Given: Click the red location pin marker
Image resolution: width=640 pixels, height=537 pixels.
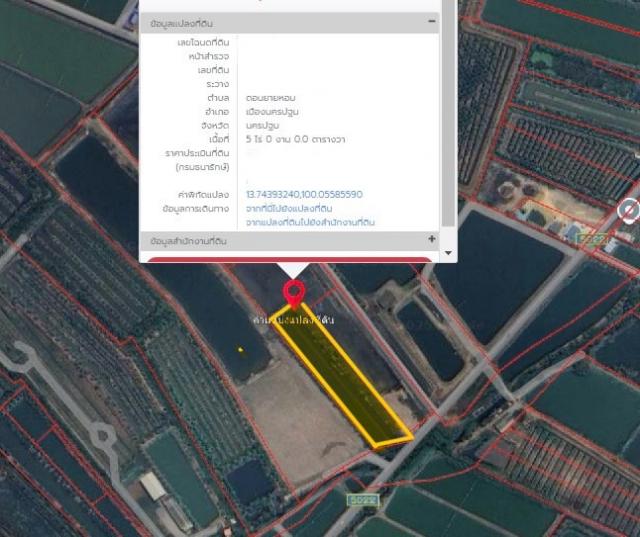Looking at the screenshot, I should click(294, 295).
